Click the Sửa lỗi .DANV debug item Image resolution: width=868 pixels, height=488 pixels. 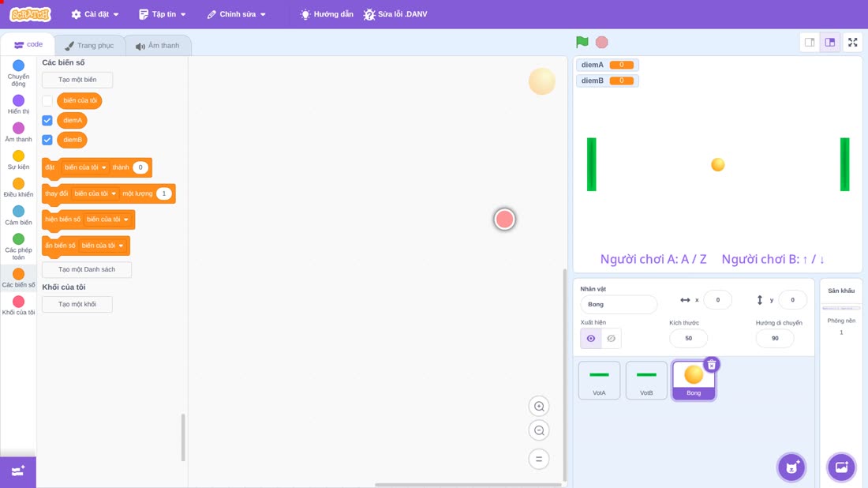pos(395,14)
